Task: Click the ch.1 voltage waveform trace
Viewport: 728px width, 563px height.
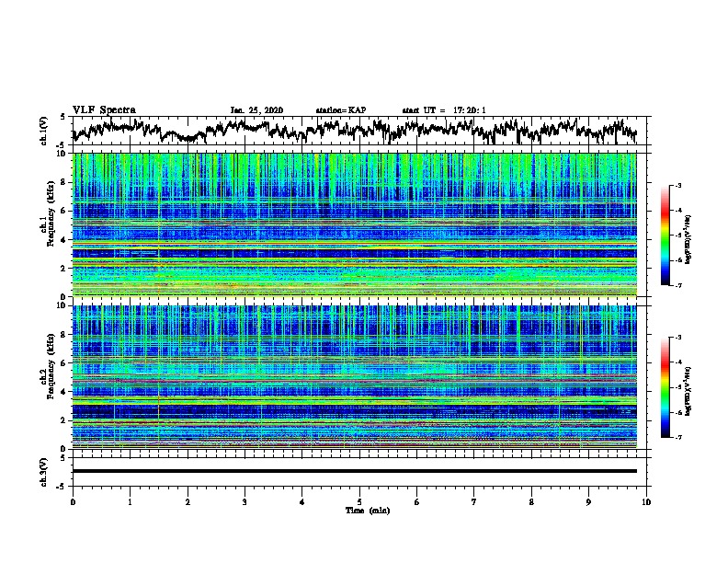Action: click(x=354, y=131)
